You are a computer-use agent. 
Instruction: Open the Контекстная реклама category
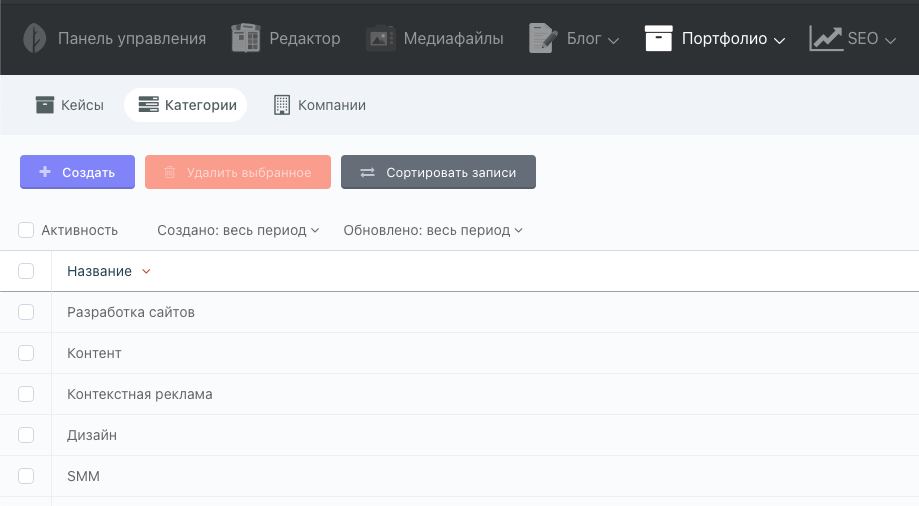click(x=139, y=394)
